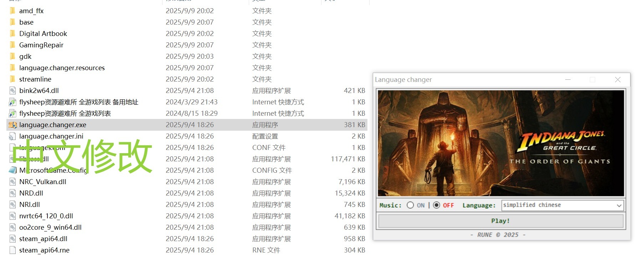Viewport: 644px width, 255px height.
Task: Select the streamline folder icon
Action: coord(13,79)
